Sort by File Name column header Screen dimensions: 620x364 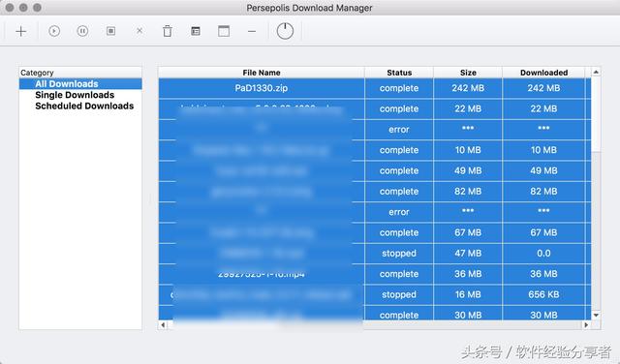[x=262, y=73]
